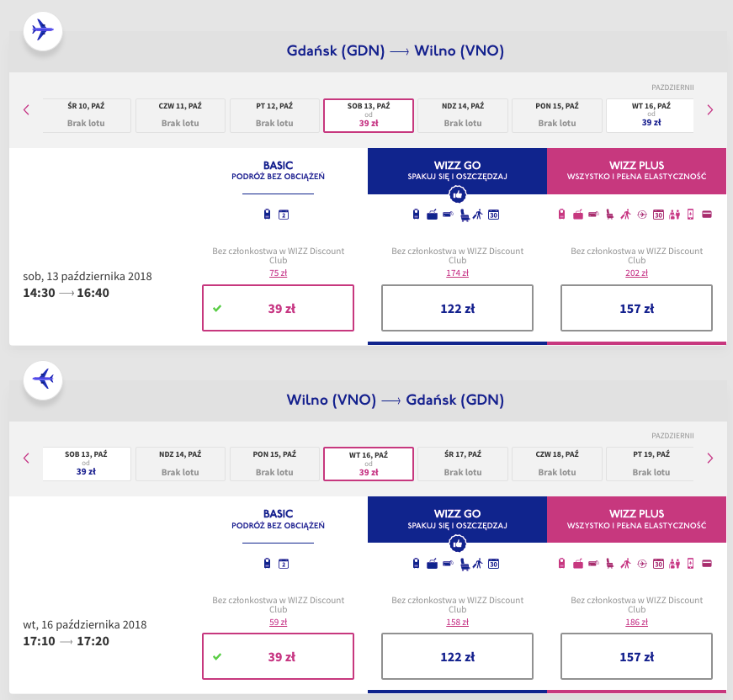Choose outbound date WT 16, PAŹ
Screen dimensions: 733x700
coord(651,115)
